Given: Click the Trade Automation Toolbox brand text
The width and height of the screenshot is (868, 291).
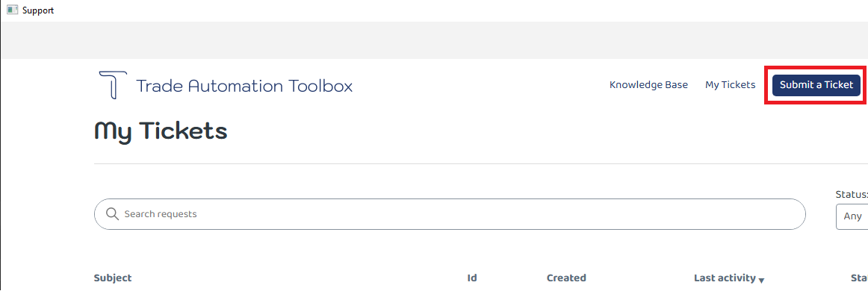Looking at the screenshot, I should (244, 87).
